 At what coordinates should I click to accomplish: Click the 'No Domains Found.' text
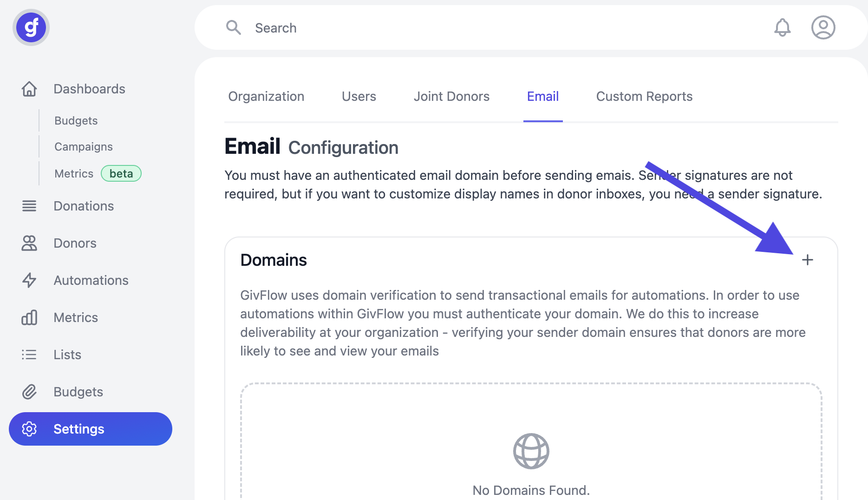click(x=531, y=490)
